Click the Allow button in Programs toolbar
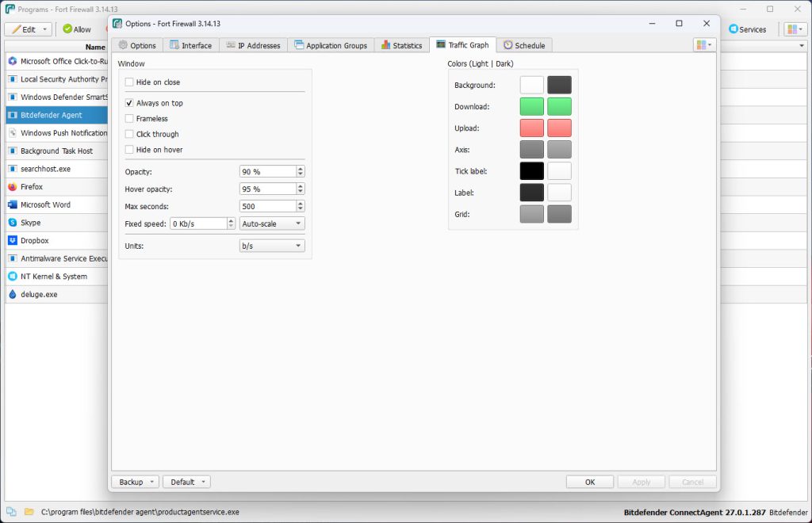The width and height of the screenshot is (812, 523). (x=77, y=29)
